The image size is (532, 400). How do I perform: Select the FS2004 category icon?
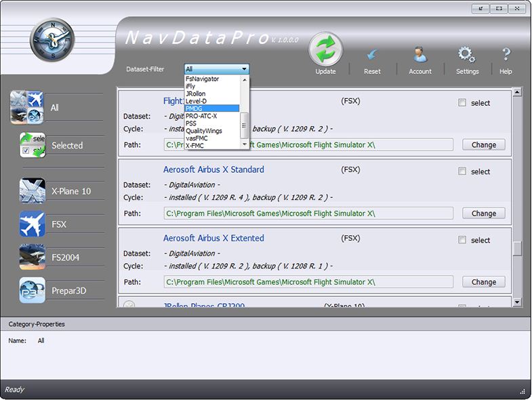(33, 258)
